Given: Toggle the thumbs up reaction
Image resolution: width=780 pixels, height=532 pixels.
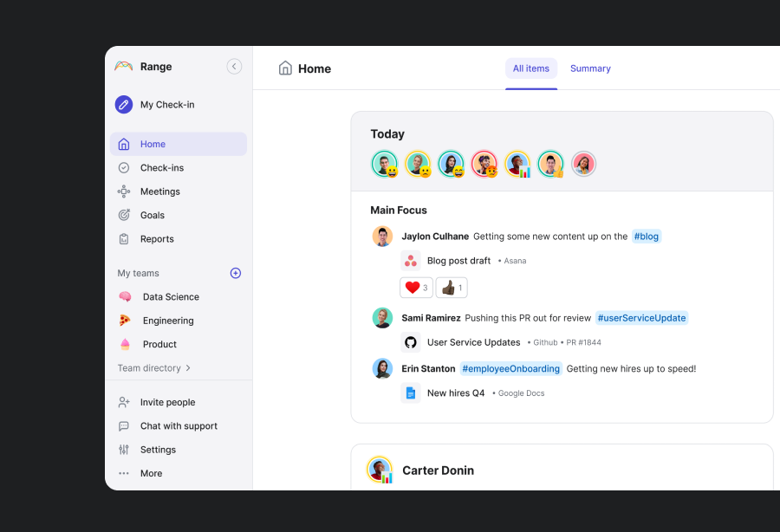Looking at the screenshot, I should point(452,288).
